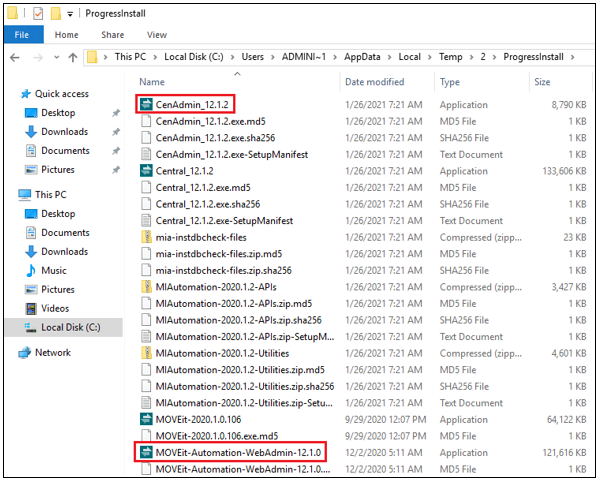The height and width of the screenshot is (483, 601).
Task: Click the Central_12.1.2.exe.sha256 file icon
Action: (146, 204)
